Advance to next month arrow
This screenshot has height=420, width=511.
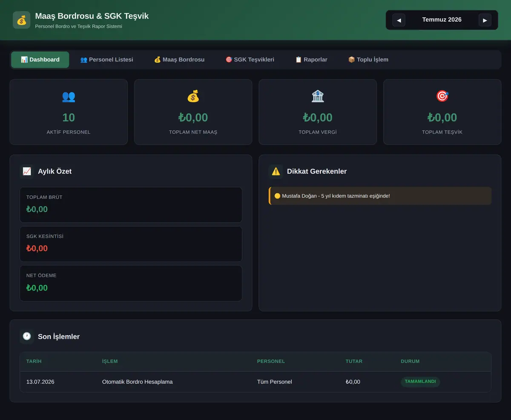point(485,20)
